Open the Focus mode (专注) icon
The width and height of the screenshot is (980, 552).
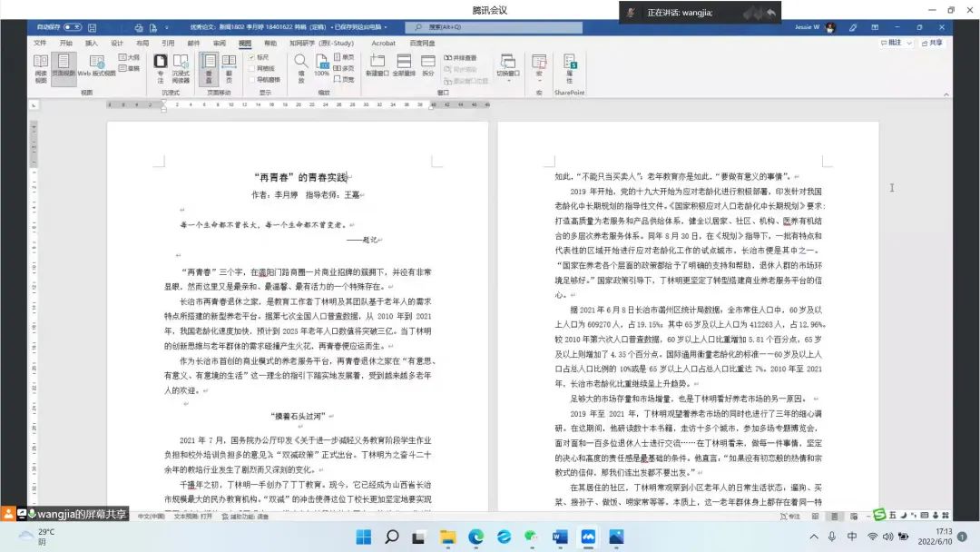click(x=161, y=66)
